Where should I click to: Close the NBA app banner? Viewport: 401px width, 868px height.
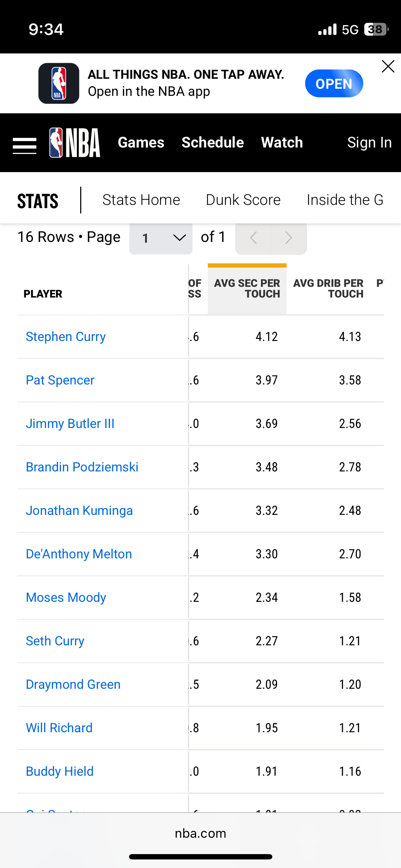click(x=388, y=66)
